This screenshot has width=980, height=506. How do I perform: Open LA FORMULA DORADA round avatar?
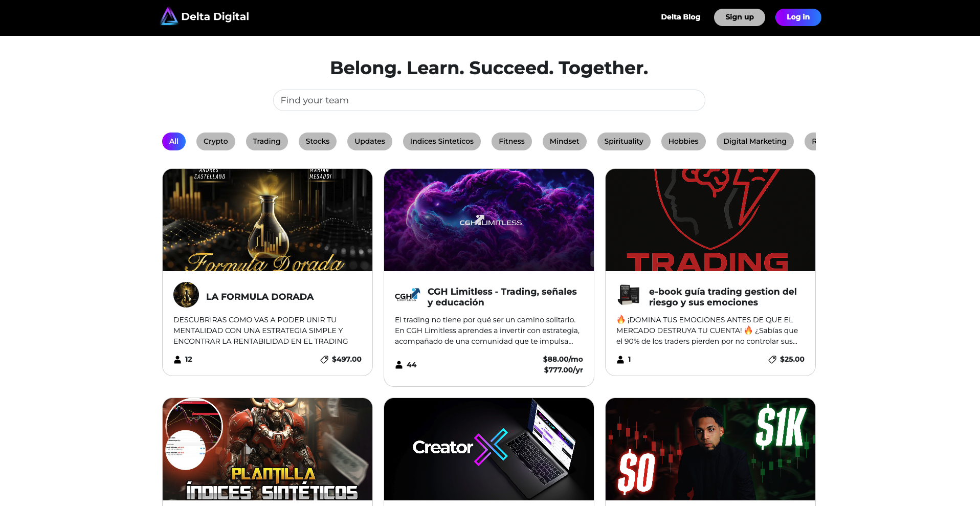pos(186,295)
